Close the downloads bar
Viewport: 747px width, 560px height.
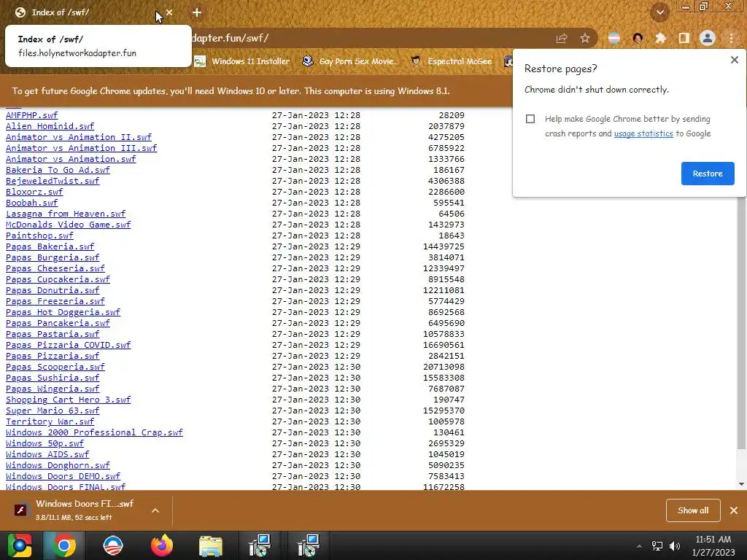[734, 510]
